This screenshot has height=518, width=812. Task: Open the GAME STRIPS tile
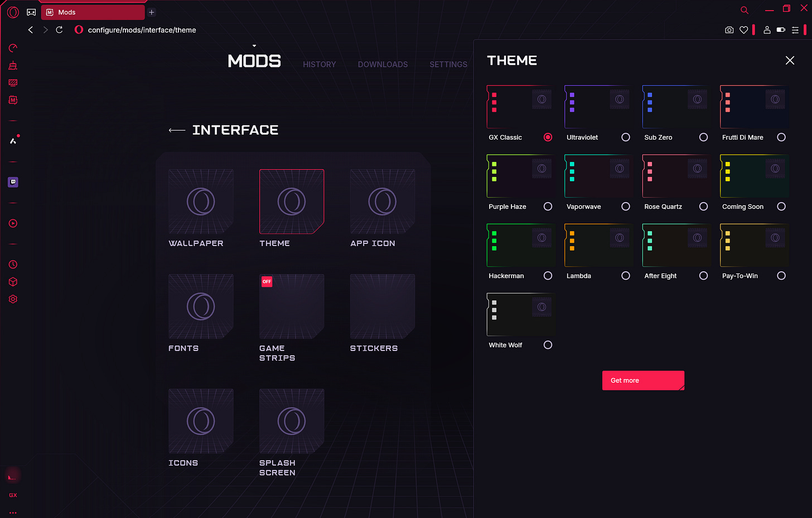click(x=292, y=306)
